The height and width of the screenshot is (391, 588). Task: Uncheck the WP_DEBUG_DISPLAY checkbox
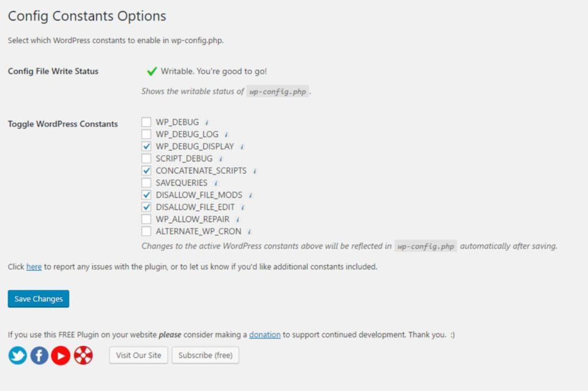146,146
